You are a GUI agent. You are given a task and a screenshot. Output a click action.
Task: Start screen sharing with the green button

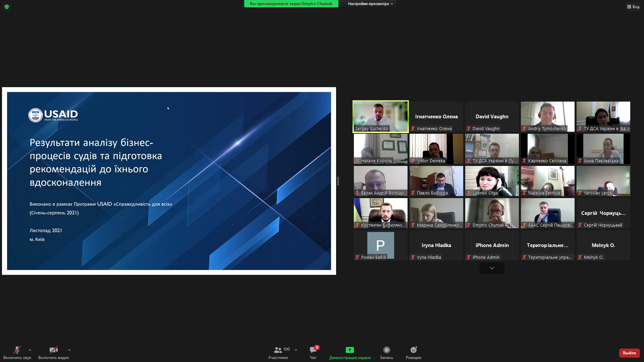pos(350,350)
